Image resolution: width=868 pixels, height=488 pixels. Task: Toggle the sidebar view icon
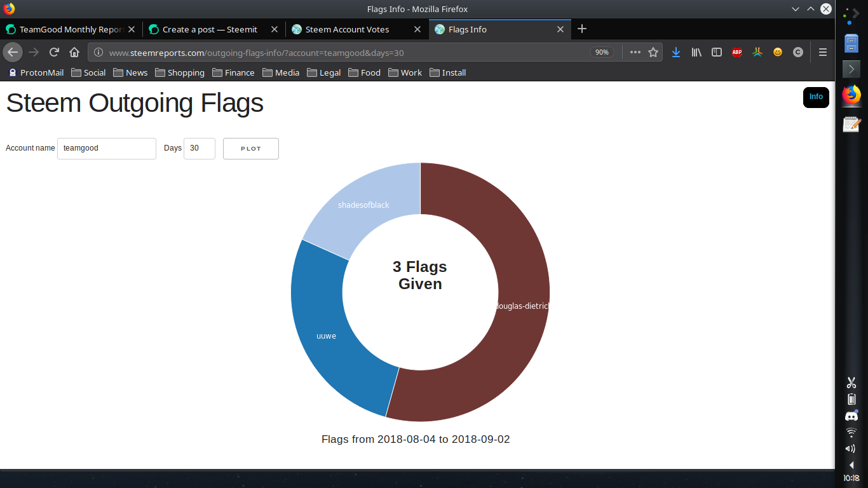(717, 52)
